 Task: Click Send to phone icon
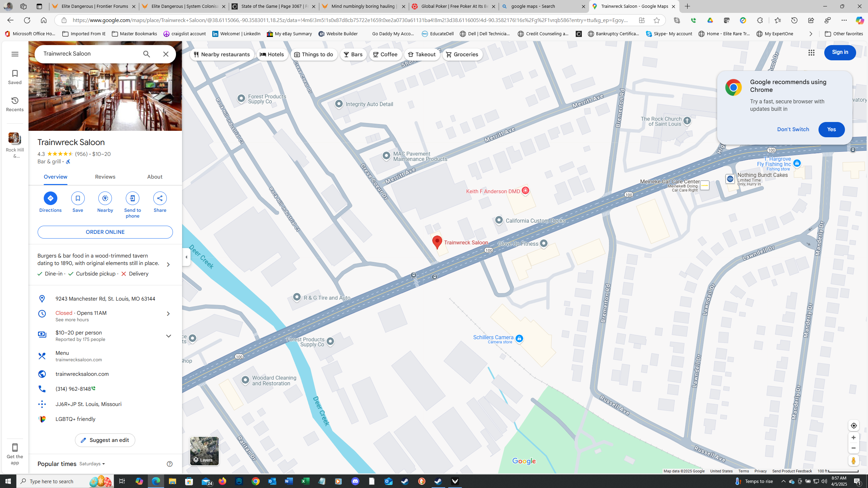pyautogui.click(x=132, y=198)
